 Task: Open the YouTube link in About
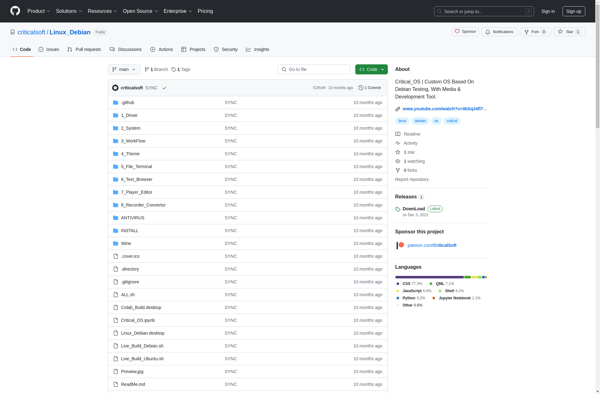pos(445,109)
